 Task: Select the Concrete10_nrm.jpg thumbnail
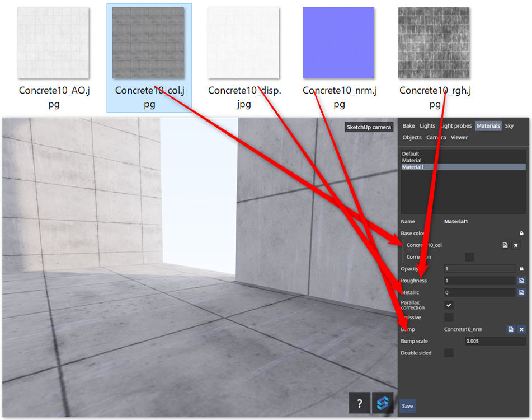pos(338,42)
